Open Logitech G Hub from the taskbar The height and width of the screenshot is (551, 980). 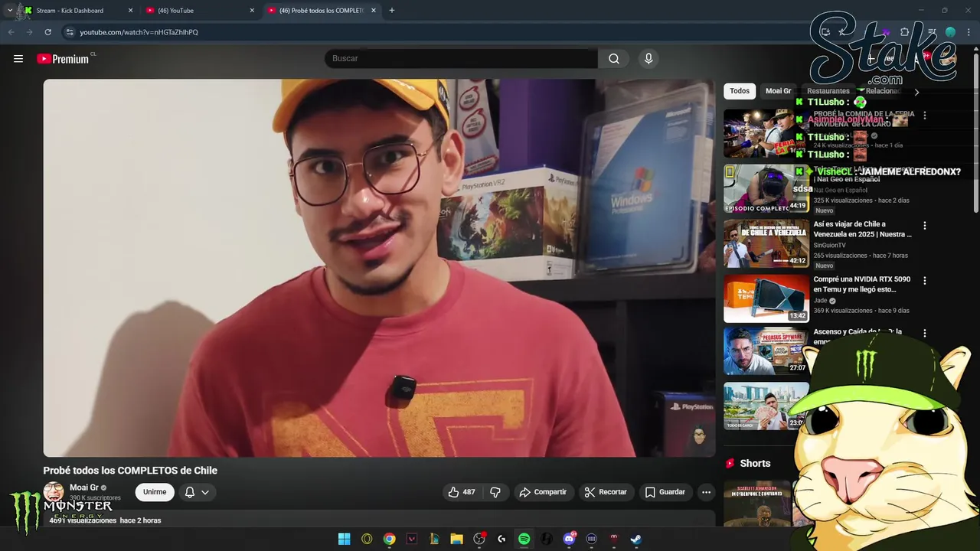pos(501,539)
